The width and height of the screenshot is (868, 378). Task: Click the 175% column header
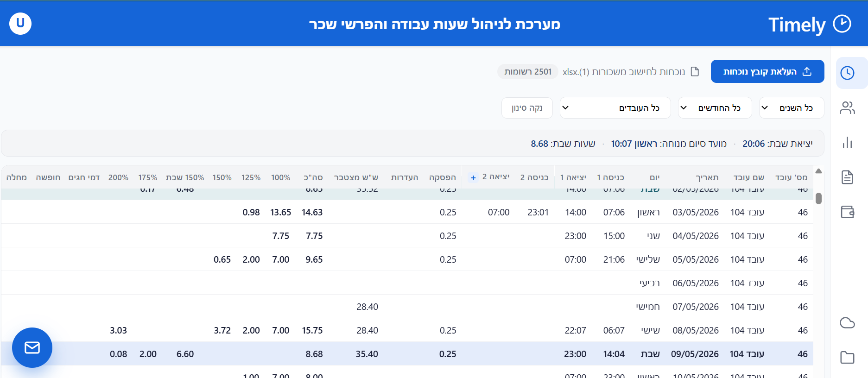point(148,177)
